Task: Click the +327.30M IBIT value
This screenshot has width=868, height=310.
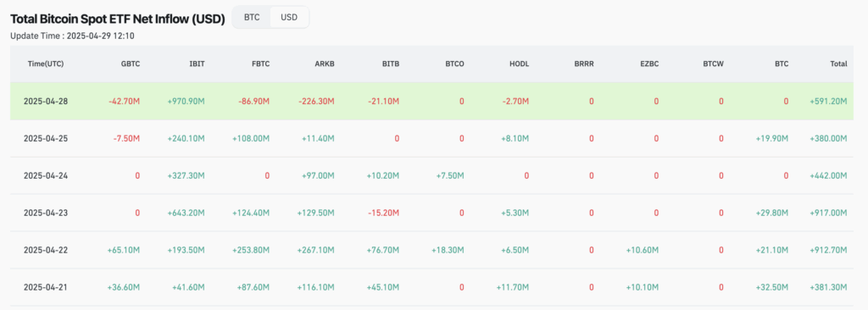Action: [x=186, y=175]
